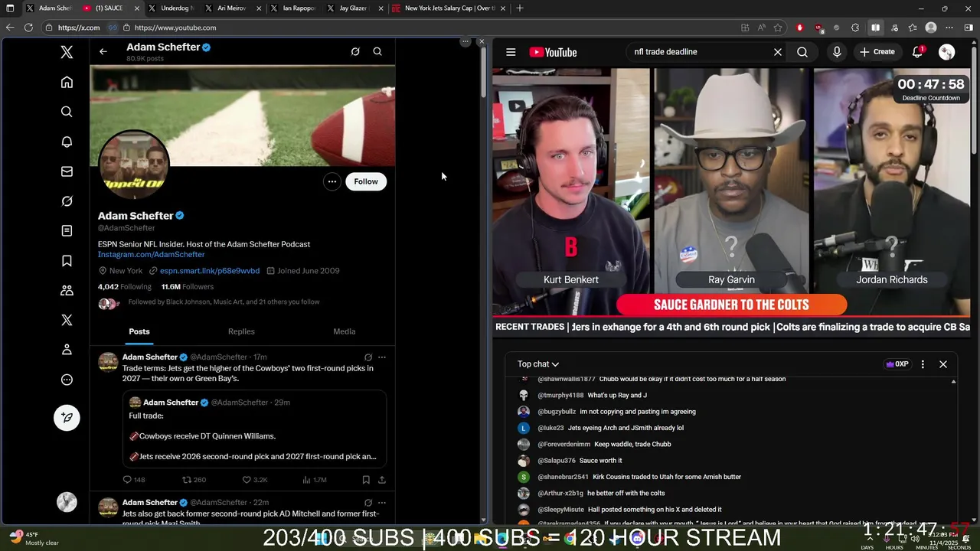View the 11.6M Followers list
The width and height of the screenshot is (980, 551).
point(188,287)
